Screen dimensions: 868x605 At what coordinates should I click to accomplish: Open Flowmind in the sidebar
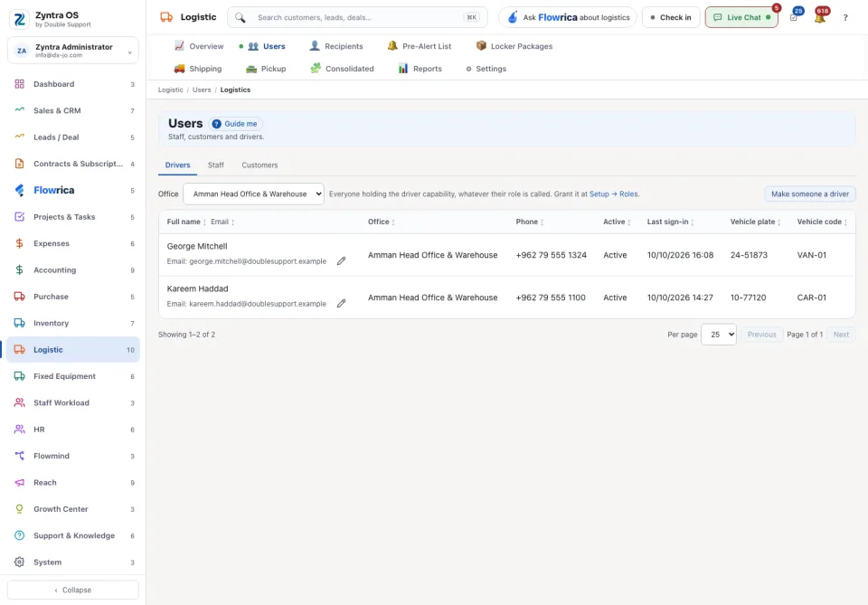click(x=73, y=456)
